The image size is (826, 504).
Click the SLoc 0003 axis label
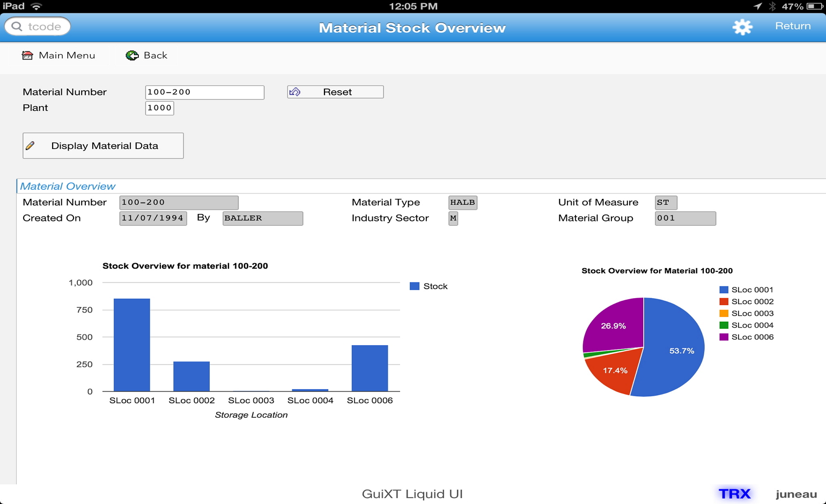coord(251,401)
